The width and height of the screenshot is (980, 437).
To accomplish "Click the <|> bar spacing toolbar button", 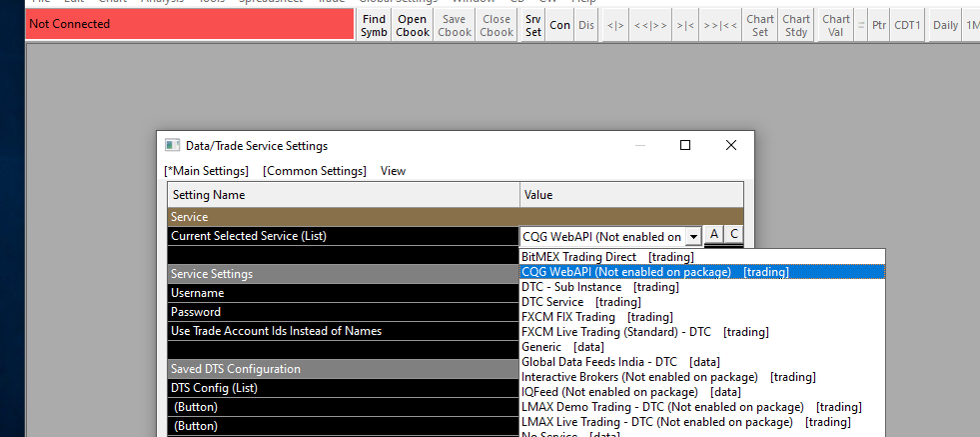I will point(615,26).
